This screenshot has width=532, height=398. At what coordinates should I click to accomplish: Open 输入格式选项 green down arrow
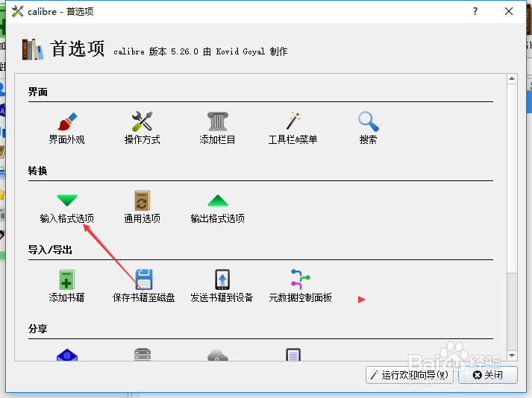(67, 200)
